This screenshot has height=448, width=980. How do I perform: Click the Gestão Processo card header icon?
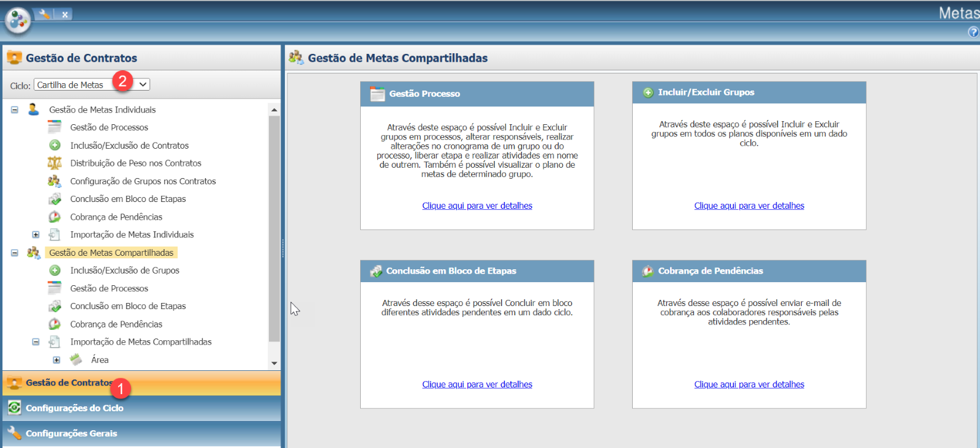tap(377, 94)
